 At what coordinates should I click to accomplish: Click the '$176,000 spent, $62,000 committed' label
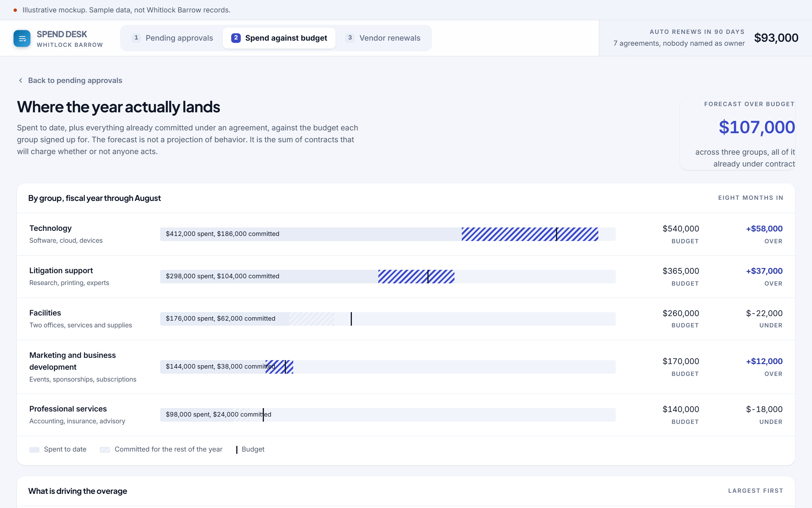coord(220,319)
